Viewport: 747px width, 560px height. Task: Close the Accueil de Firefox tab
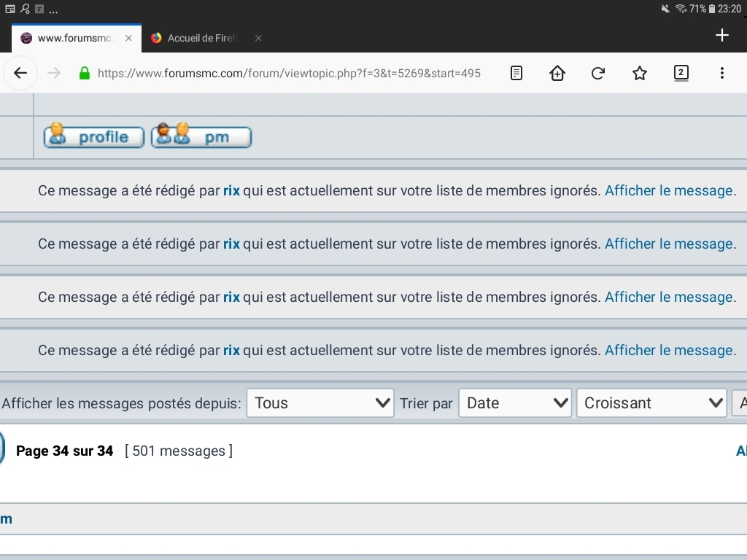[x=258, y=38]
